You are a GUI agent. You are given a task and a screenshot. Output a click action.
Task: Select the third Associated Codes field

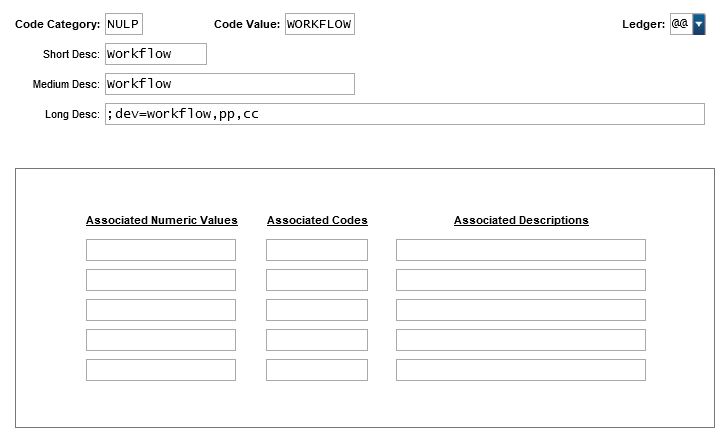coord(317,310)
